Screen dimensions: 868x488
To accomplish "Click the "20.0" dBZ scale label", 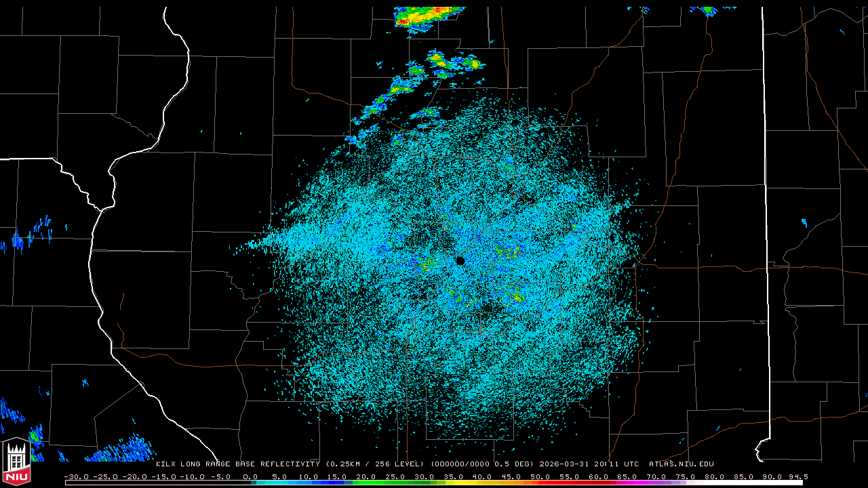I will click(x=366, y=476).
